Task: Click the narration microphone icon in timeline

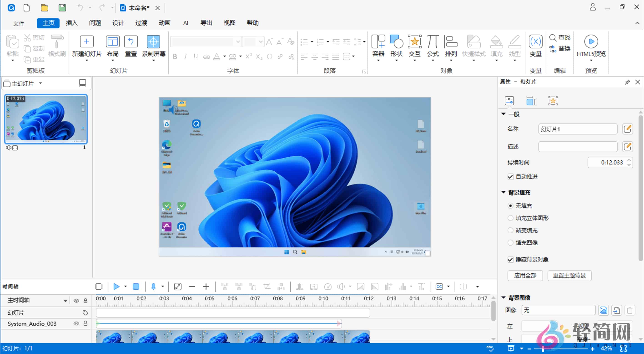Action: [153, 286]
